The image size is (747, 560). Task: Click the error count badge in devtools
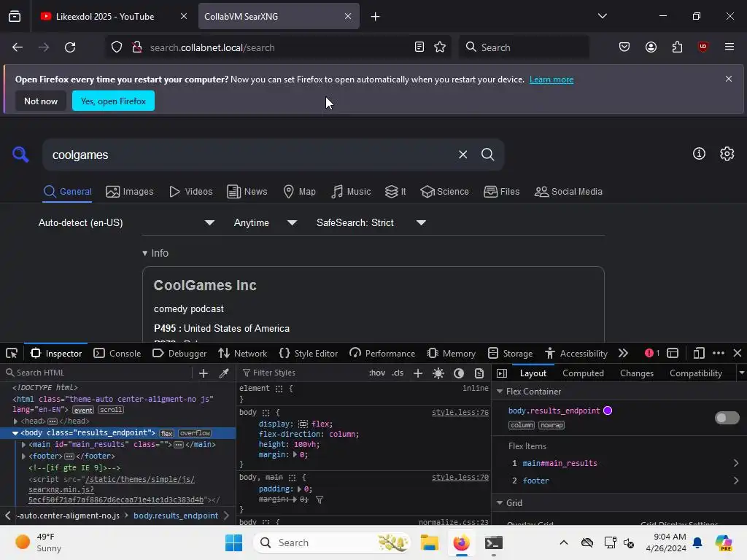coord(652,354)
